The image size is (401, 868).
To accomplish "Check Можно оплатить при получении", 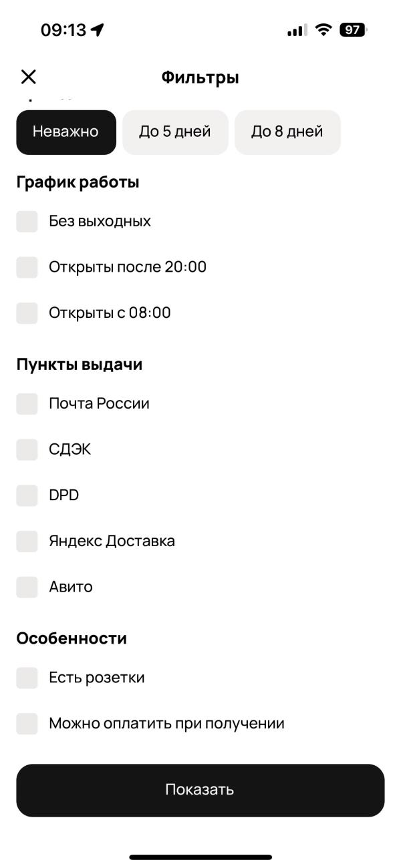I will [x=26, y=722].
